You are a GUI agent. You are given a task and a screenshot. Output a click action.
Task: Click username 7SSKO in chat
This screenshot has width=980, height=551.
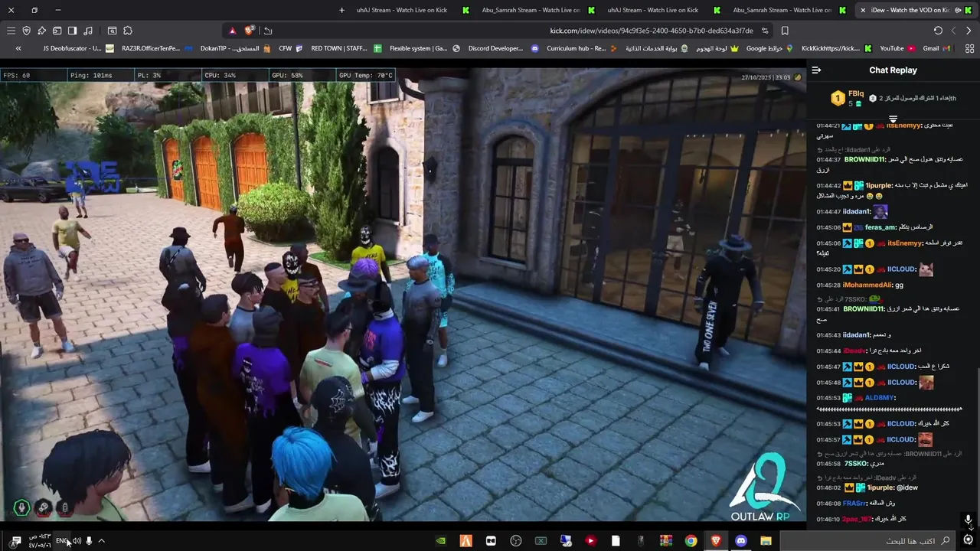coord(855,464)
